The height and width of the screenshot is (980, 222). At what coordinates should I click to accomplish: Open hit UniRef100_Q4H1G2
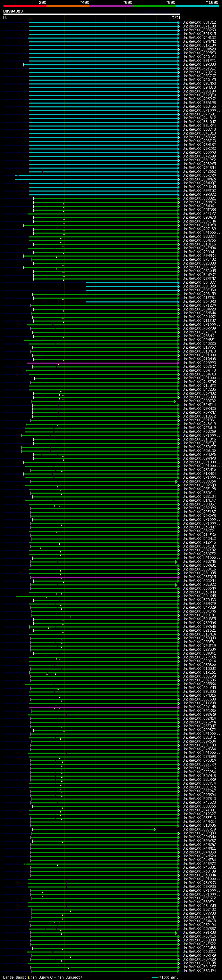tap(199, 38)
